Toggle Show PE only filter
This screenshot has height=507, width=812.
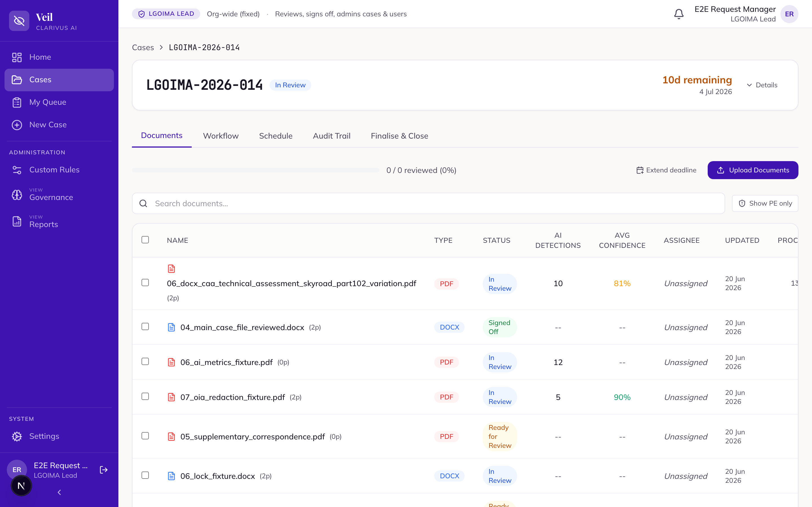coord(765,203)
